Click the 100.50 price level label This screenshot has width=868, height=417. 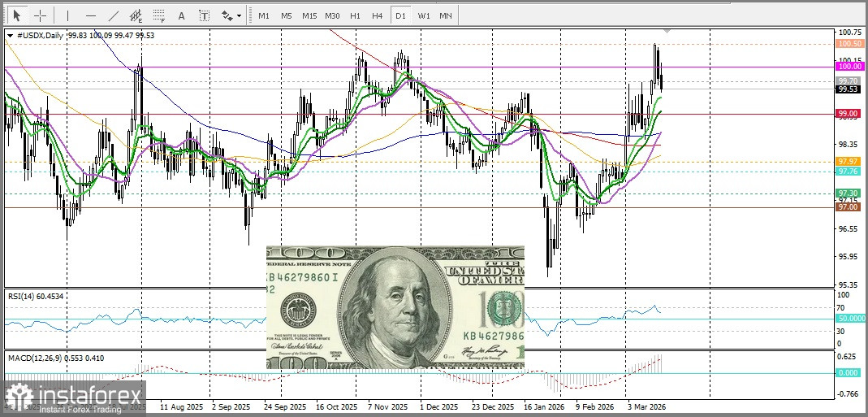[x=850, y=43]
